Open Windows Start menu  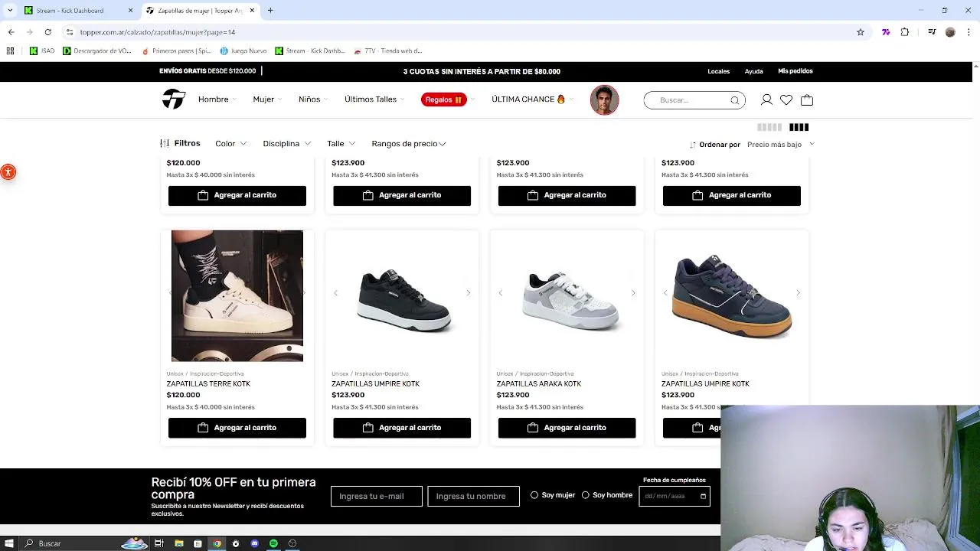tap(9, 543)
